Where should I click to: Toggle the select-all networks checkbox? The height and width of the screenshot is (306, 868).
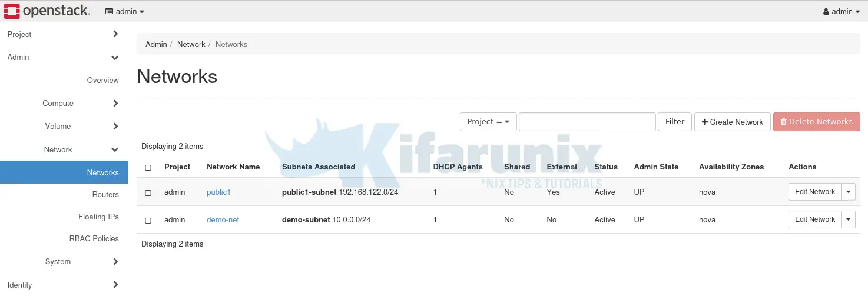point(148,168)
